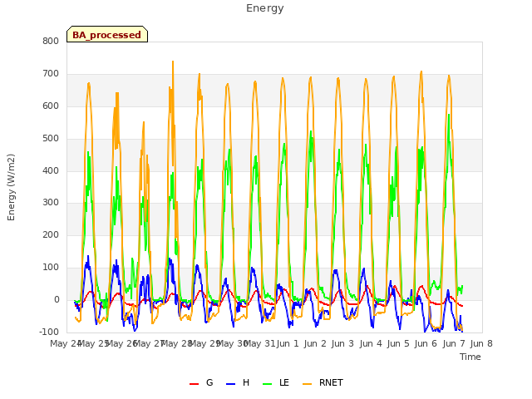Click the orange RNET legend color marker
The height and width of the screenshot is (399, 532).
307,384
